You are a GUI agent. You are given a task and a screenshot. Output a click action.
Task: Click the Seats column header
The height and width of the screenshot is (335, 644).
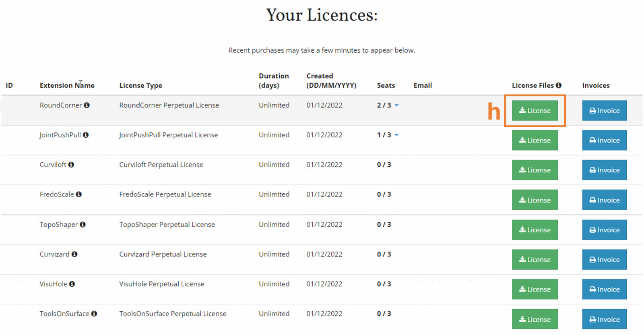(386, 85)
